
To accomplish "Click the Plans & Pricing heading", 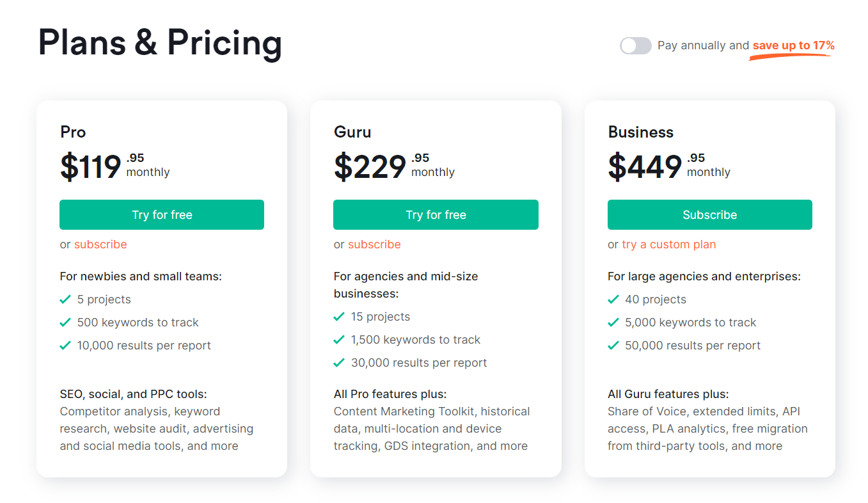I will point(160,44).
